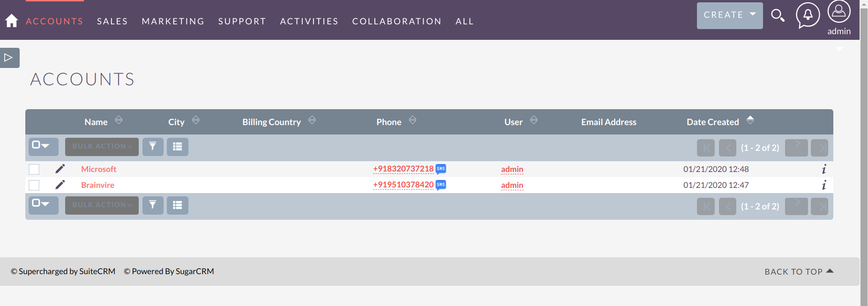Edit the Microsoft account with pencil icon
Viewport: 868px width, 306px height.
click(x=60, y=169)
